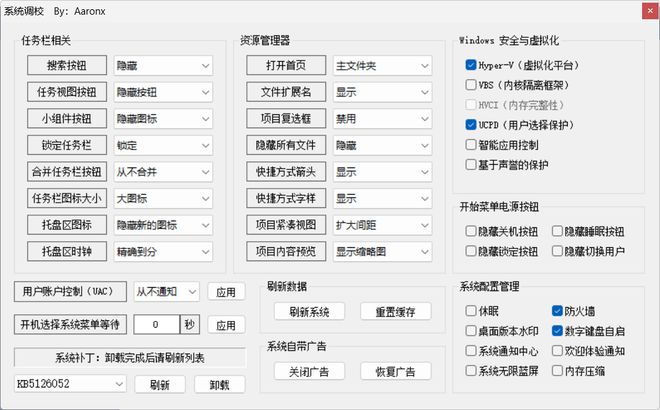Click the 项目紧凑视图 button
The height and width of the screenshot is (410, 660).
286,225
